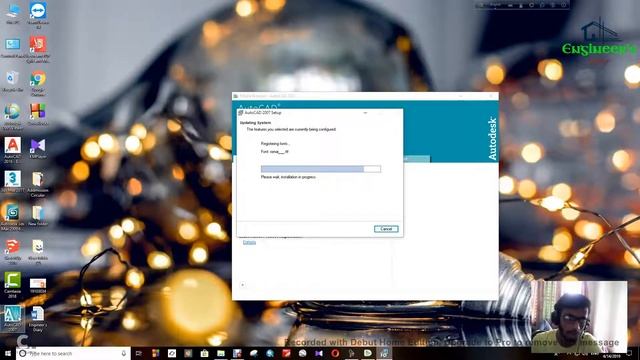Open the KMPlayer taskbar icon
This screenshot has height=360, width=640.
(x=319, y=353)
